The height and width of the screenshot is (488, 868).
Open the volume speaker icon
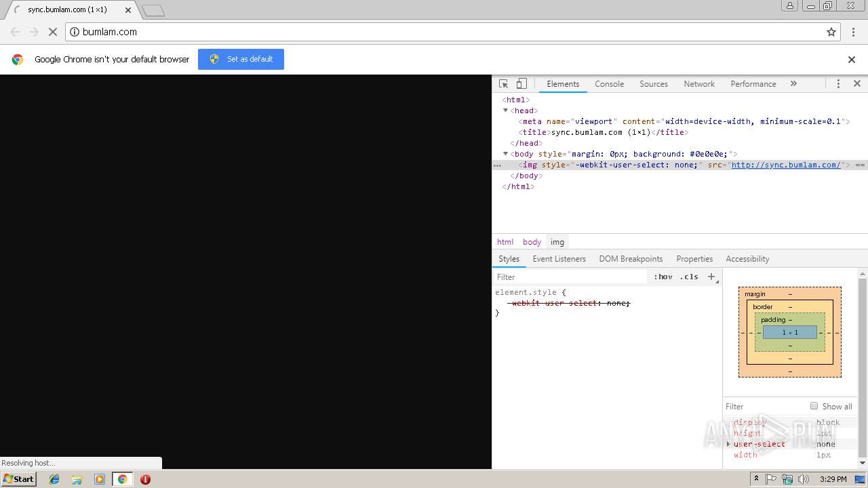pyautogui.click(x=804, y=479)
